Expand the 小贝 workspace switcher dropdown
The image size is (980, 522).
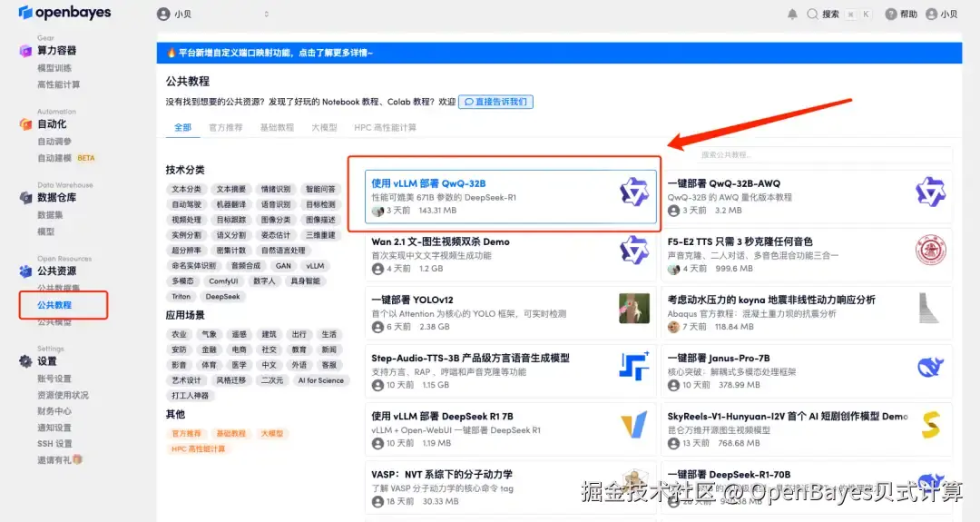pos(266,14)
